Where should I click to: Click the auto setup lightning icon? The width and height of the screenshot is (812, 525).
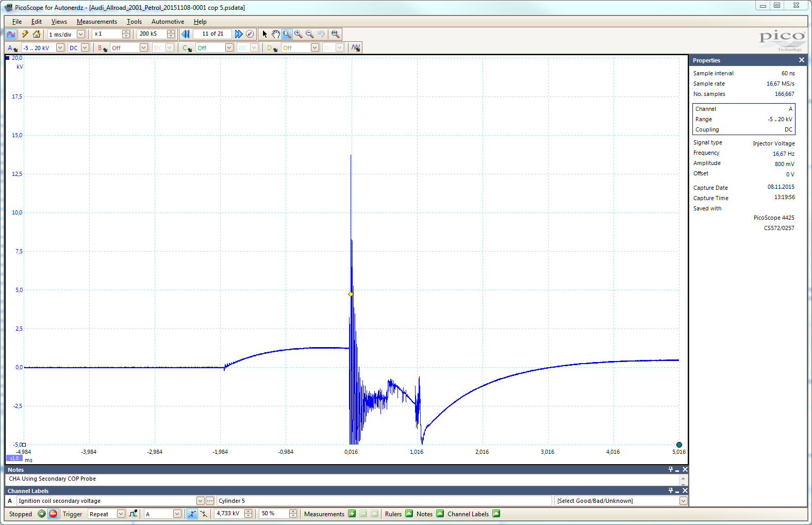(25, 34)
